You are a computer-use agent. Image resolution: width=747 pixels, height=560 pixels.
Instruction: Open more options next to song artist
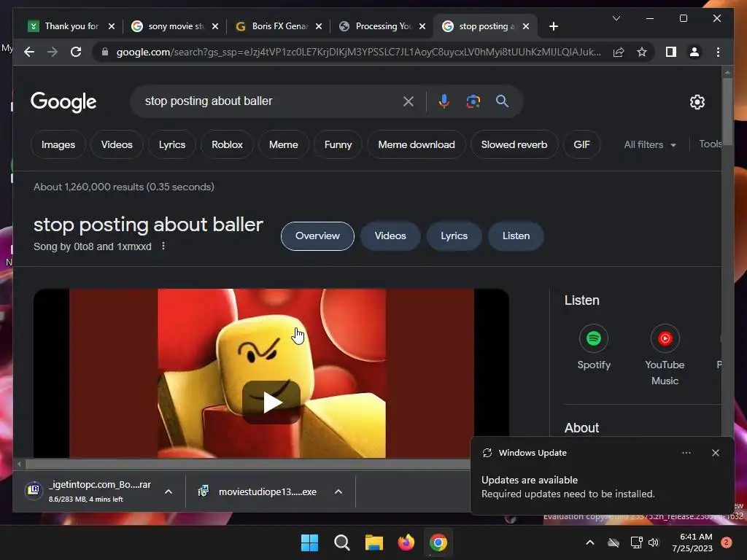click(163, 246)
